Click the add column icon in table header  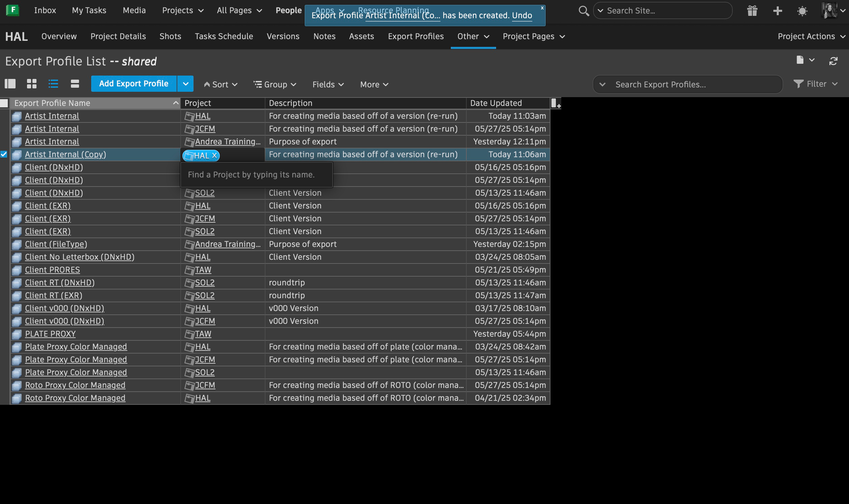[x=555, y=103]
